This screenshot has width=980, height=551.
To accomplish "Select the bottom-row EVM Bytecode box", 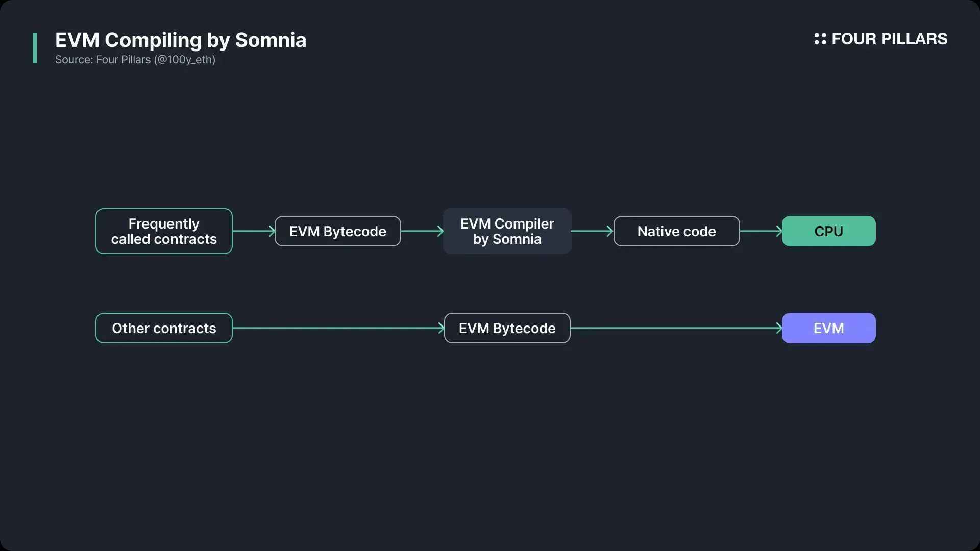I will click(x=507, y=328).
